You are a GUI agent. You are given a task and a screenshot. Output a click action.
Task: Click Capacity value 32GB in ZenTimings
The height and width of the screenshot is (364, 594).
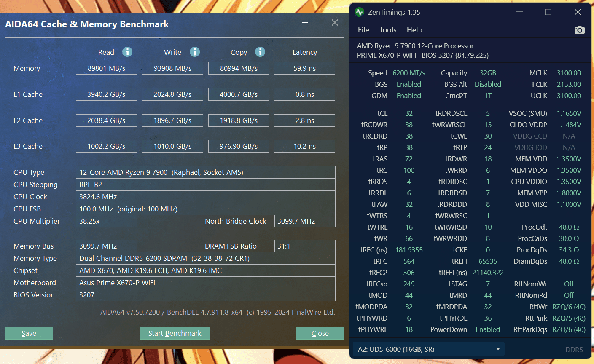click(488, 73)
